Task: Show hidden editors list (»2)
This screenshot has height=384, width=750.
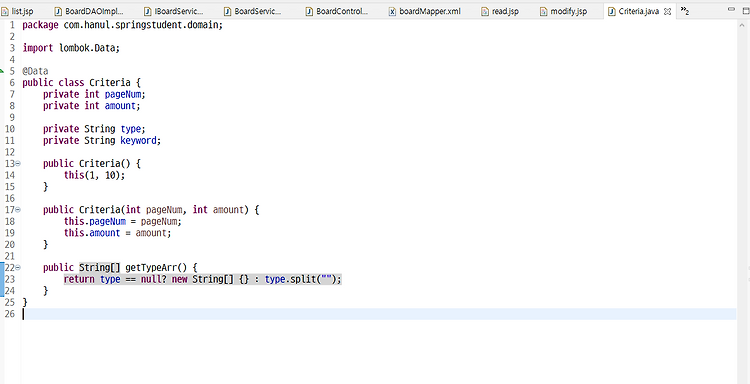Action: (684, 11)
